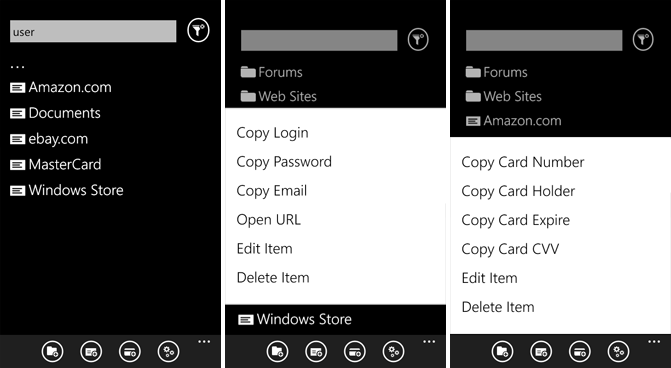Tap add card icon on the Copy Card screen
This screenshot has height=368, width=671.
580,352
